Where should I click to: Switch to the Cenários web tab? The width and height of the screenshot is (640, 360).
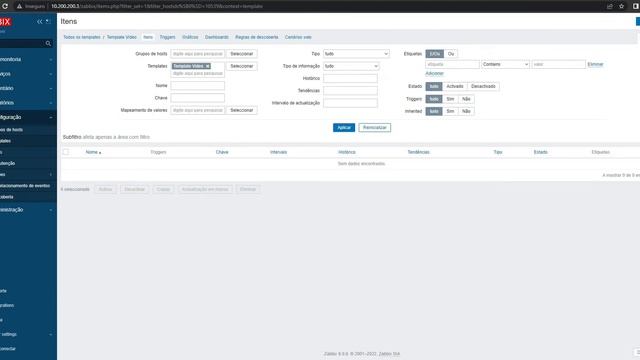tap(298, 37)
